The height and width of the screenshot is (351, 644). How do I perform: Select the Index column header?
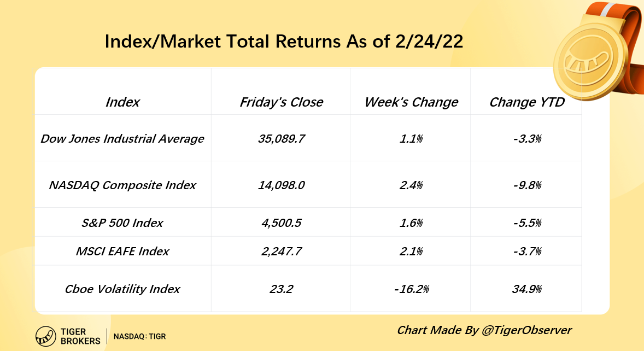click(x=122, y=102)
